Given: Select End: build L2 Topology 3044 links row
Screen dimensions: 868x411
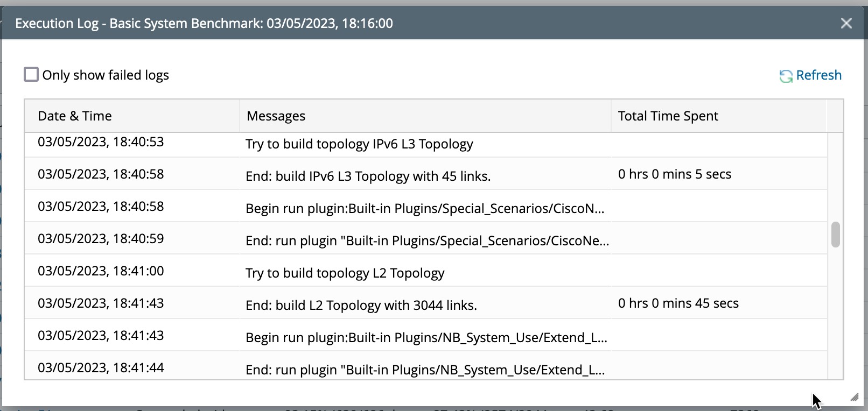Looking at the screenshot, I should (x=361, y=306).
